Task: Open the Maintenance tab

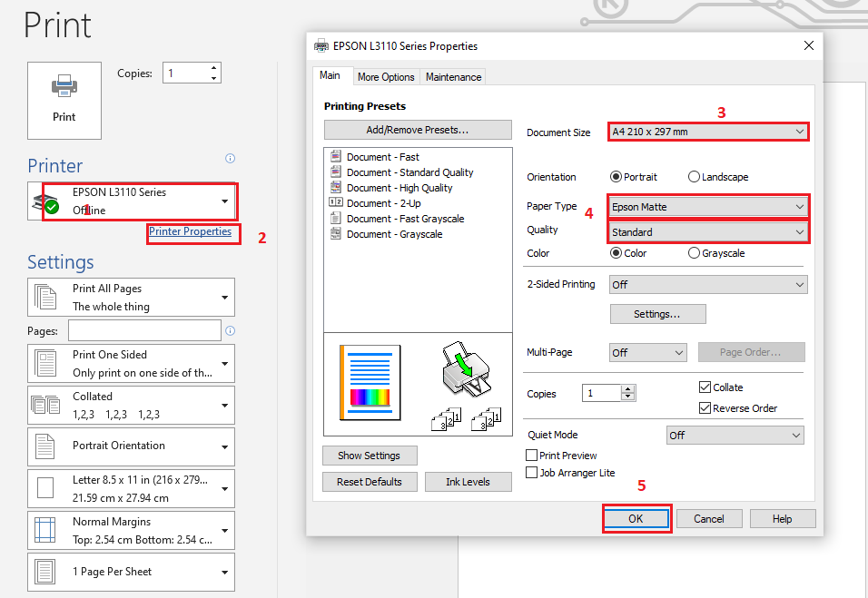Action: [452, 76]
